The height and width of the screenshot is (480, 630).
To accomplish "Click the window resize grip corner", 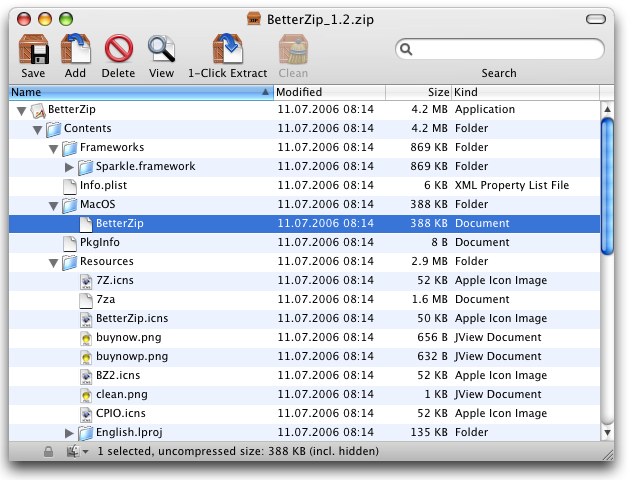I will click(x=607, y=454).
